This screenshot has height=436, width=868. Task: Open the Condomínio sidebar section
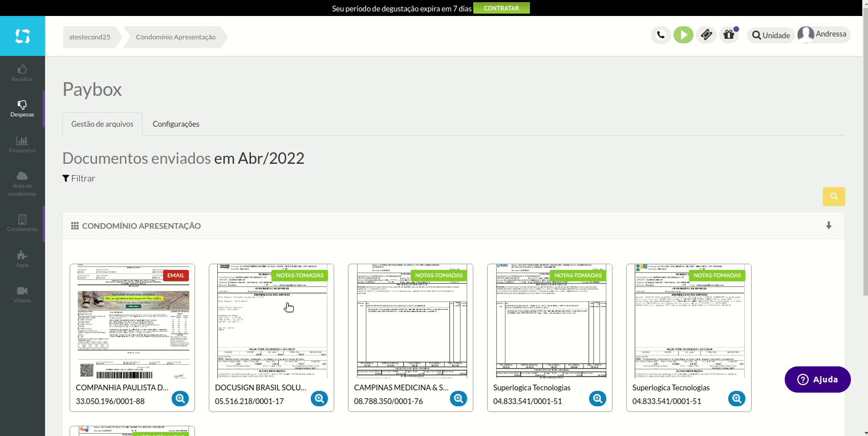click(22, 223)
